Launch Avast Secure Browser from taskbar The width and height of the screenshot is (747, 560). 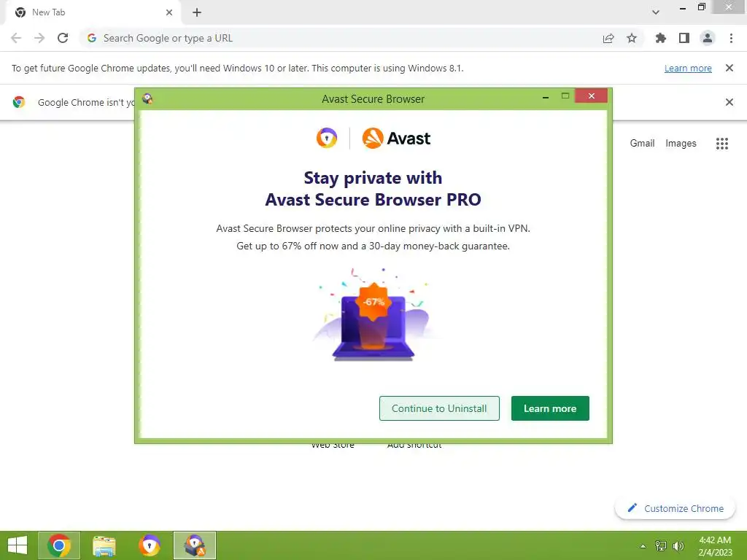click(150, 545)
